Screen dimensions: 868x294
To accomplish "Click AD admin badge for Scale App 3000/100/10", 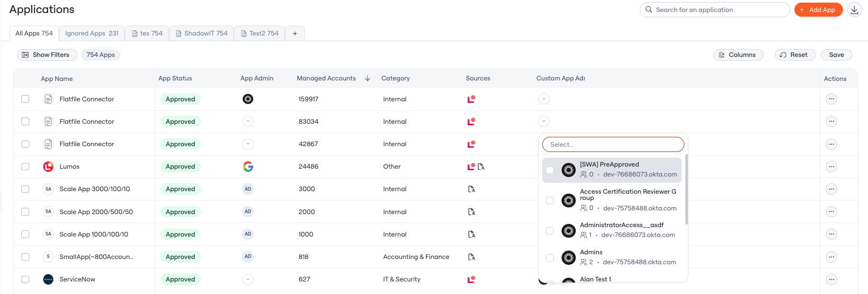I will [248, 189].
